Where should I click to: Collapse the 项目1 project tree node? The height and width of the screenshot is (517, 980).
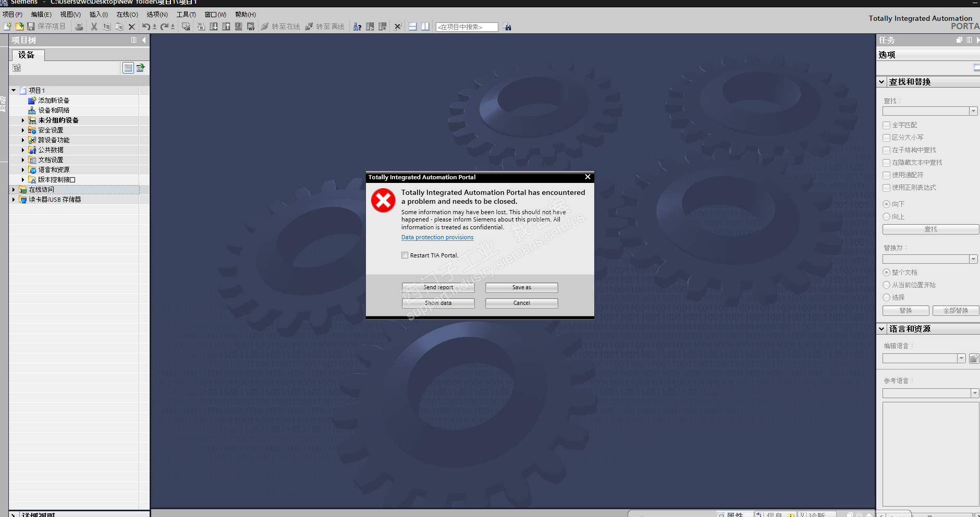[14, 91]
